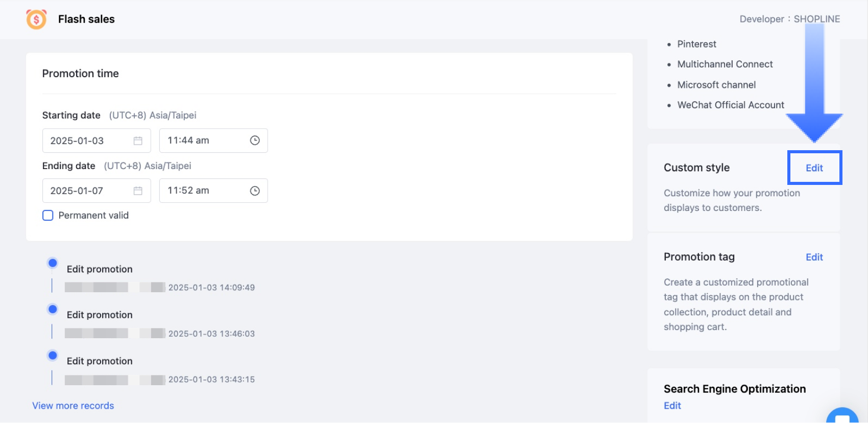
Task: Click the ending time clock icon
Action: click(255, 191)
